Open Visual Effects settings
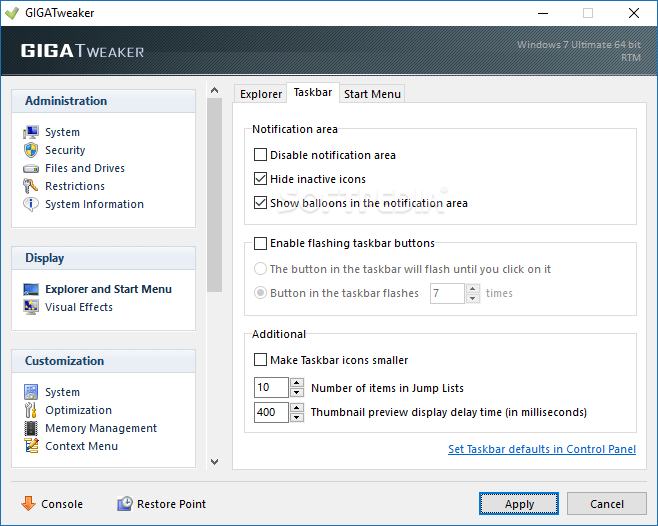Screen dimensions: 658x526 point(79,307)
